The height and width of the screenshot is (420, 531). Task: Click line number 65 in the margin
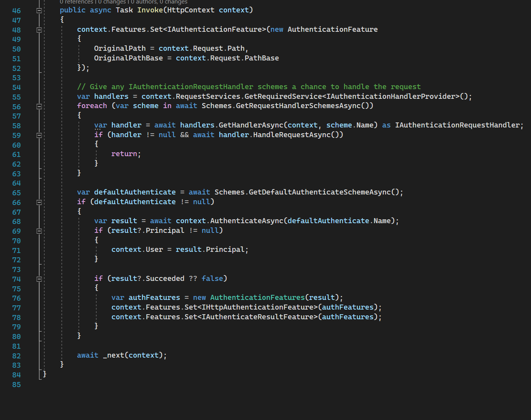(x=16, y=193)
